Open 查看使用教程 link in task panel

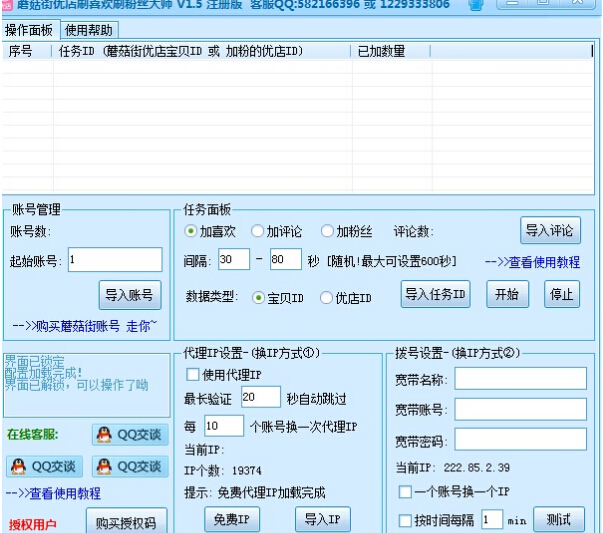click(533, 262)
